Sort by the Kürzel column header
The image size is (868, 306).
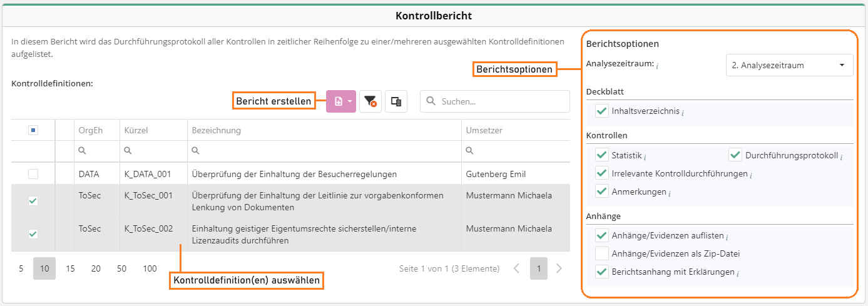[x=135, y=130]
